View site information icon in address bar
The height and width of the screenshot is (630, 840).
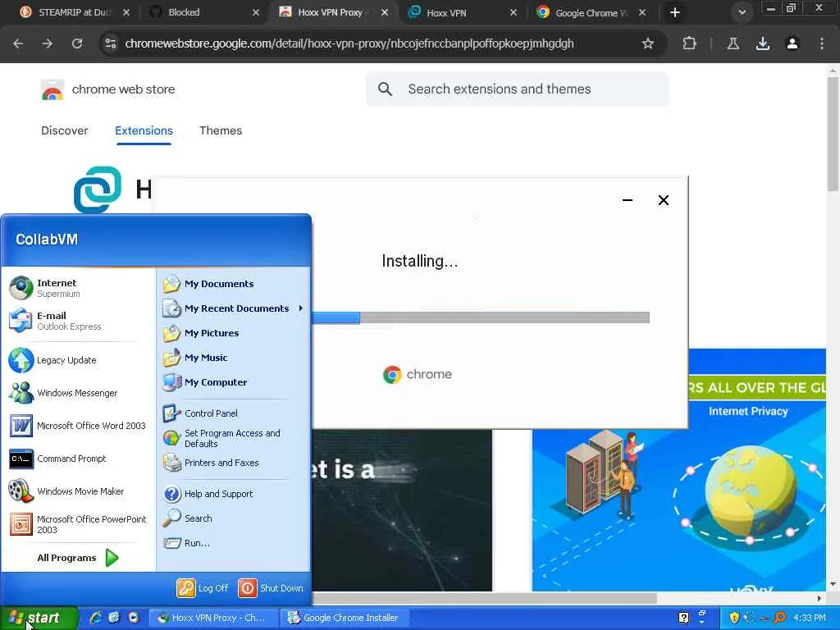click(x=111, y=43)
